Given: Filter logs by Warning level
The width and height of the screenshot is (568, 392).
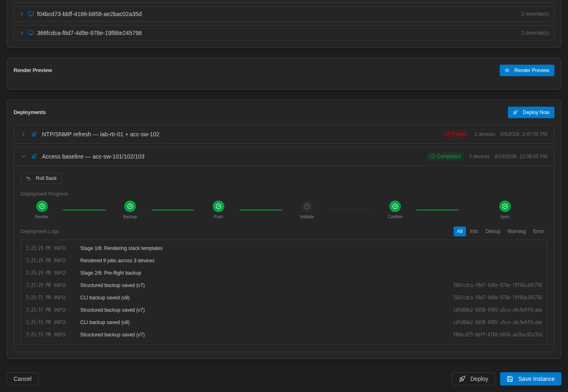Looking at the screenshot, I should coord(517,231).
